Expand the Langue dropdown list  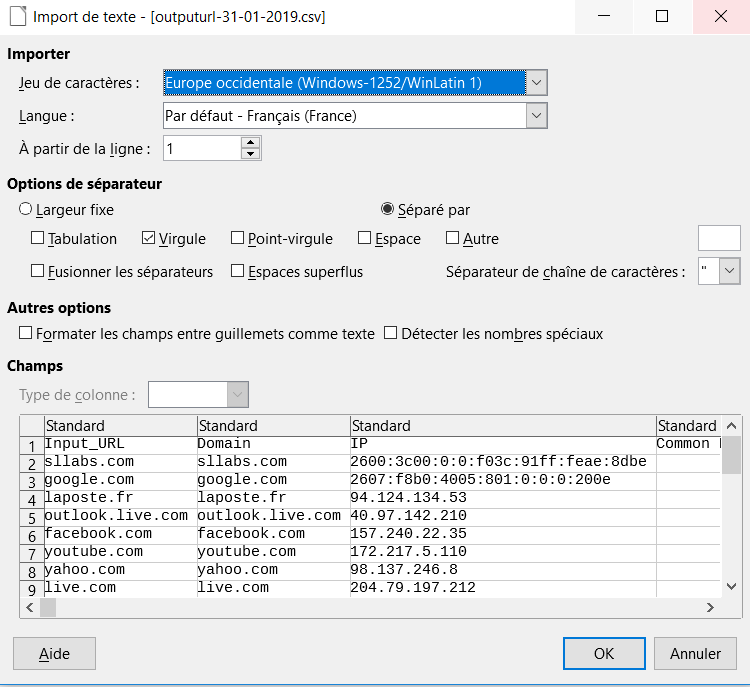537,116
